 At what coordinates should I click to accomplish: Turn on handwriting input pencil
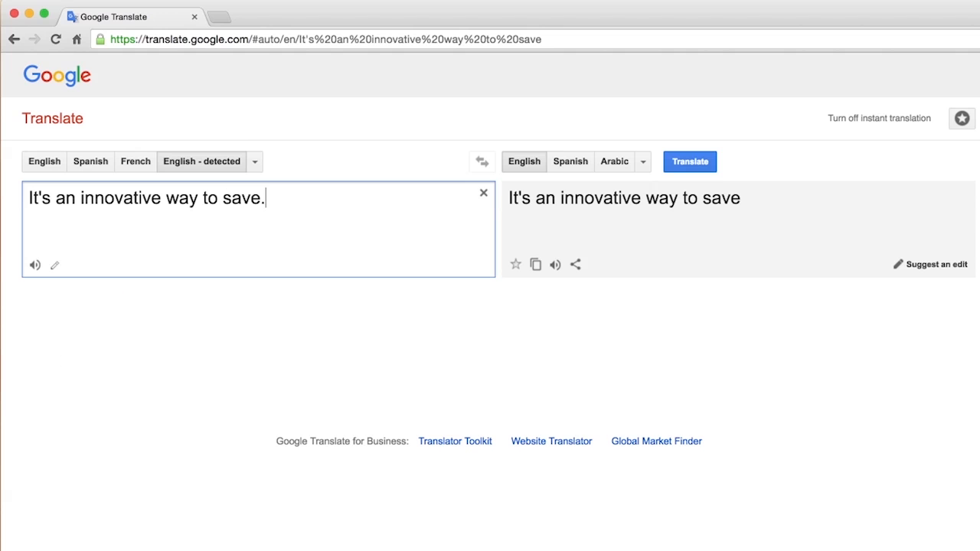pos(55,266)
